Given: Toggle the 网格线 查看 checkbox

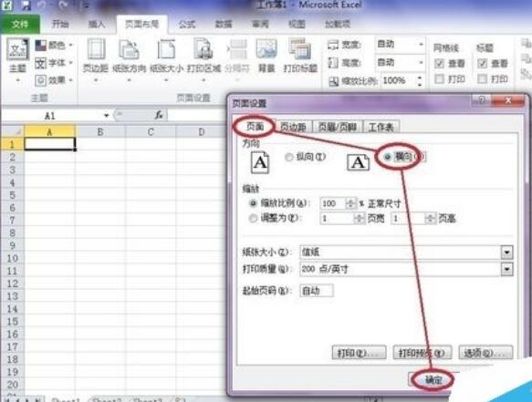Looking at the screenshot, I should coord(439,64).
